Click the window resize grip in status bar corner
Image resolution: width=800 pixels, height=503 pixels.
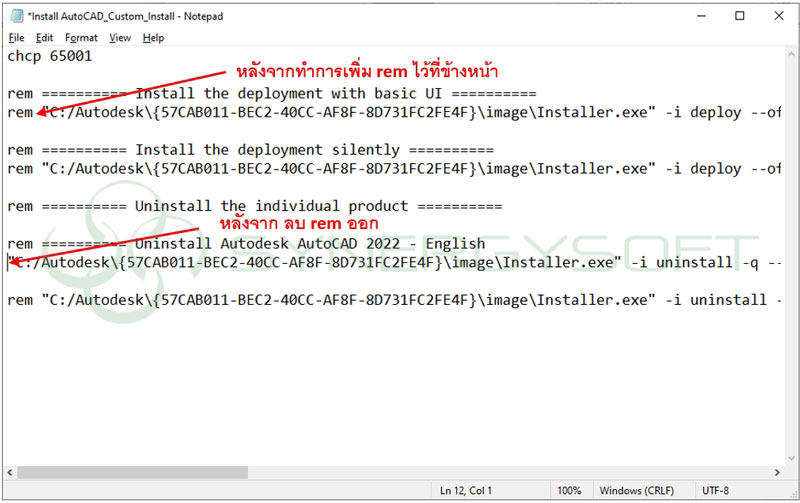(x=792, y=493)
